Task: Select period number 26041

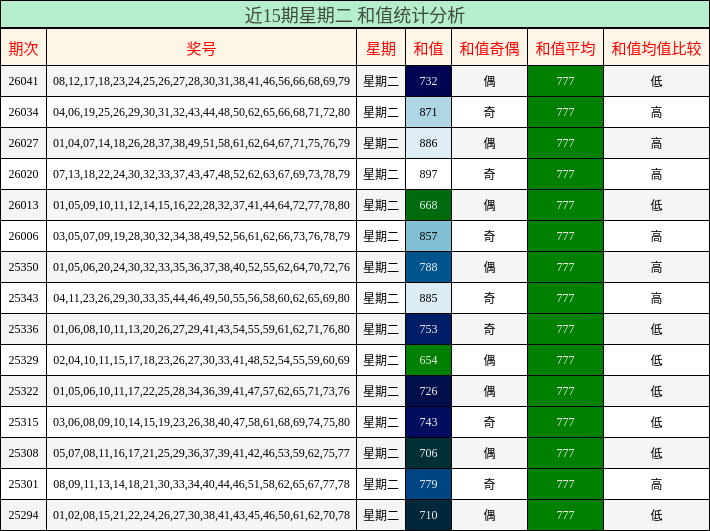Action: [24, 81]
